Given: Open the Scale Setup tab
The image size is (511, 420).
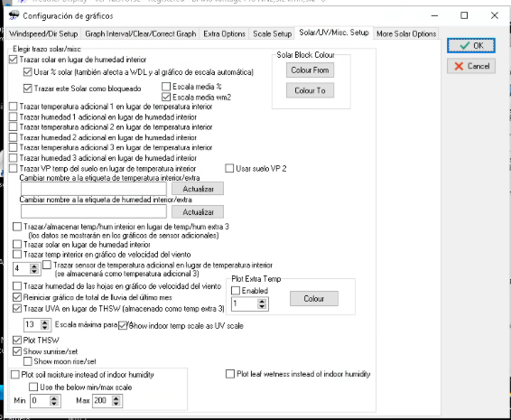Looking at the screenshot, I should (272, 34).
